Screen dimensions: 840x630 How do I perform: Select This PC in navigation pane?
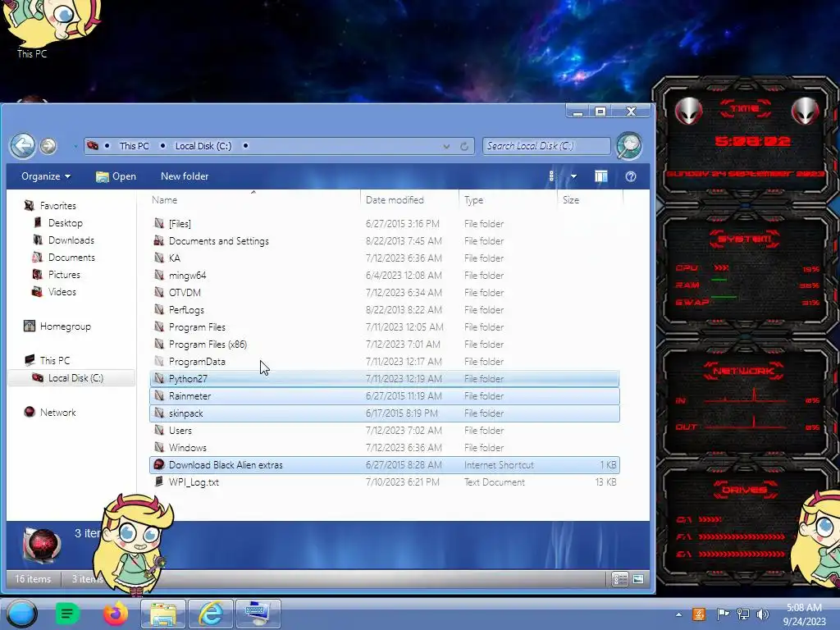(55, 361)
